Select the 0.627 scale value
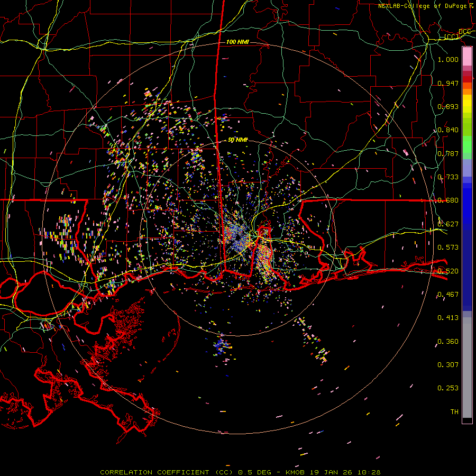Viewport: 476px width, 476px height. tap(448, 224)
